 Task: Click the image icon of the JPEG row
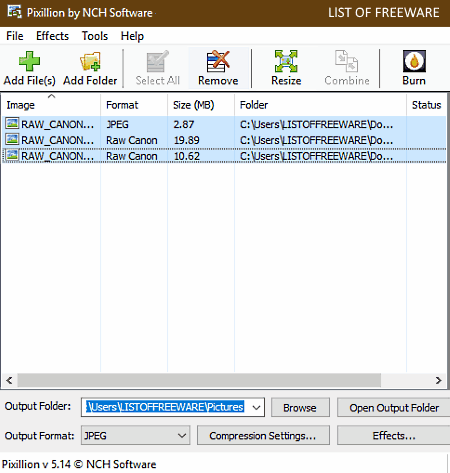pos(12,124)
